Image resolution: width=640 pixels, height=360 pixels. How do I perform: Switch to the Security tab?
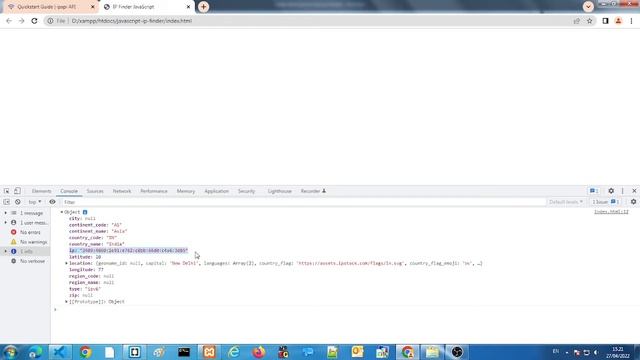click(247, 191)
